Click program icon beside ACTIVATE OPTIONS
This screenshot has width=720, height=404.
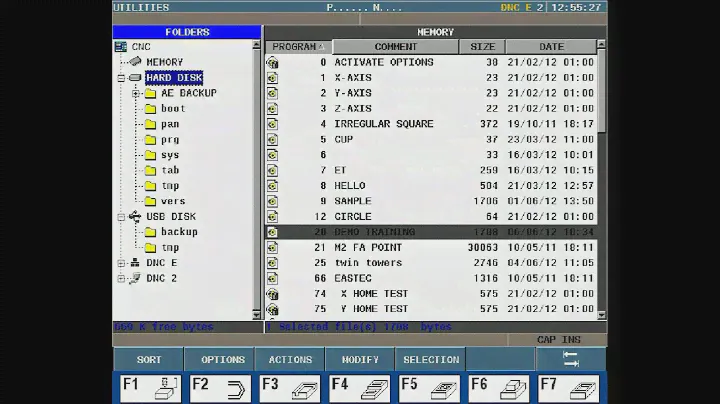pos(272,62)
